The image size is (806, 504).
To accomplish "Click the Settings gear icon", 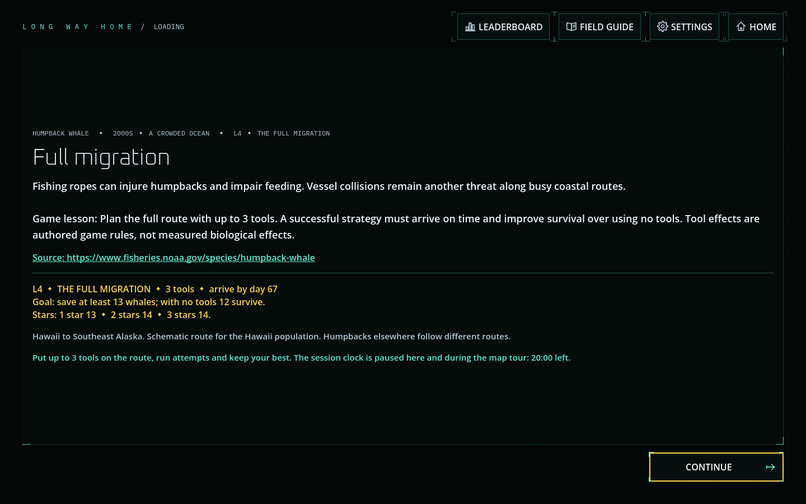I will [x=663, y=27].
